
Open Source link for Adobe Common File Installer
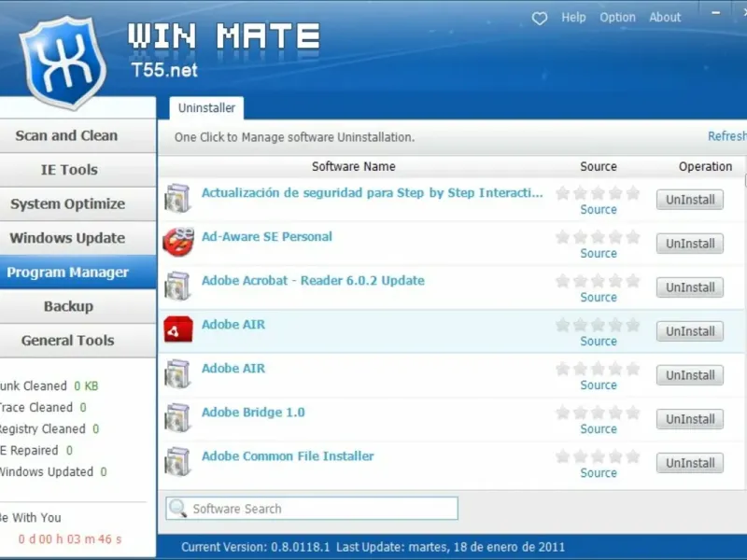599,473
